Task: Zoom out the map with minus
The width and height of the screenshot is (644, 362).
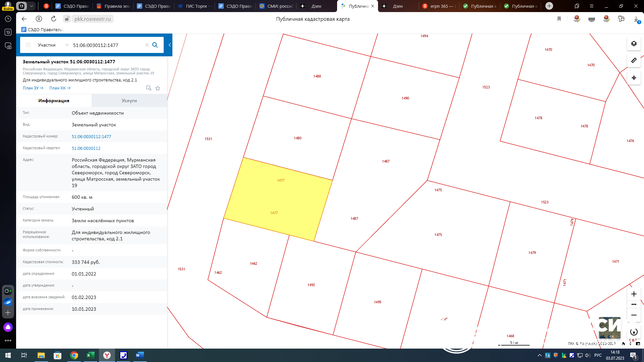Action: (634, 315)
